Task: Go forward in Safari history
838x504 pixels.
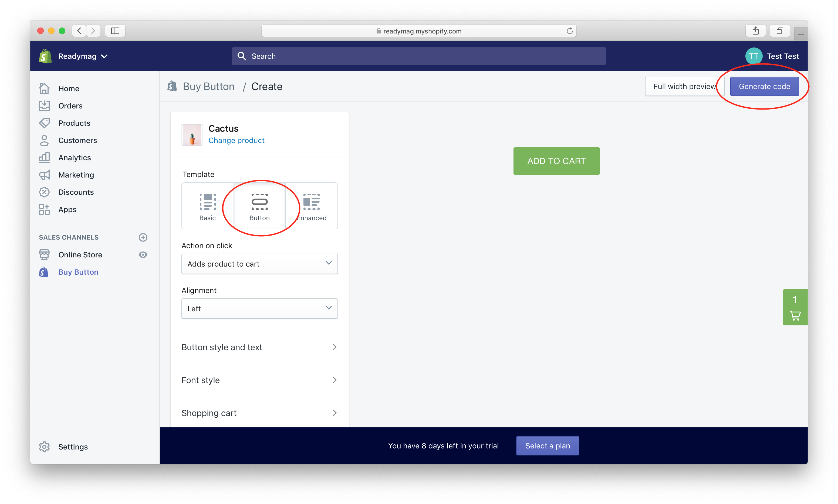Action: (x=93, y=31)
